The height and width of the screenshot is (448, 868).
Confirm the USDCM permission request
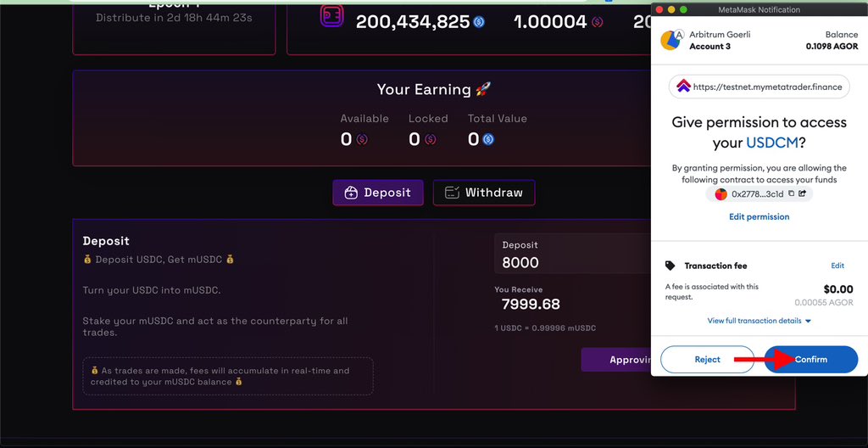(811, 359)
